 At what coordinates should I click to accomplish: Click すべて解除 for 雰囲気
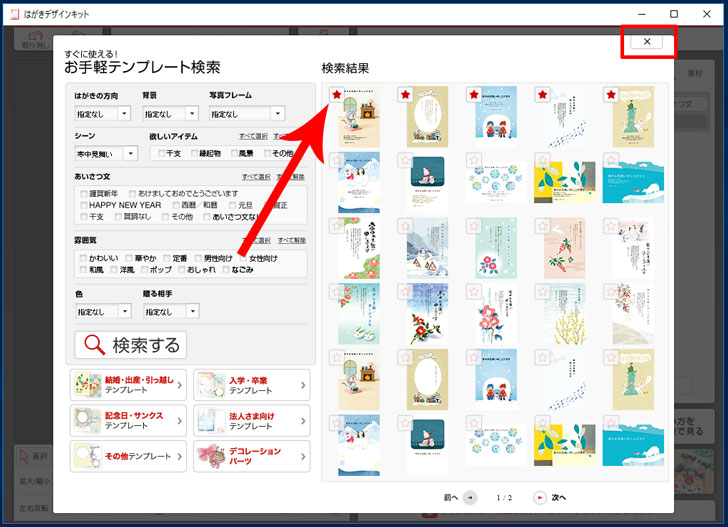point(292,240)
